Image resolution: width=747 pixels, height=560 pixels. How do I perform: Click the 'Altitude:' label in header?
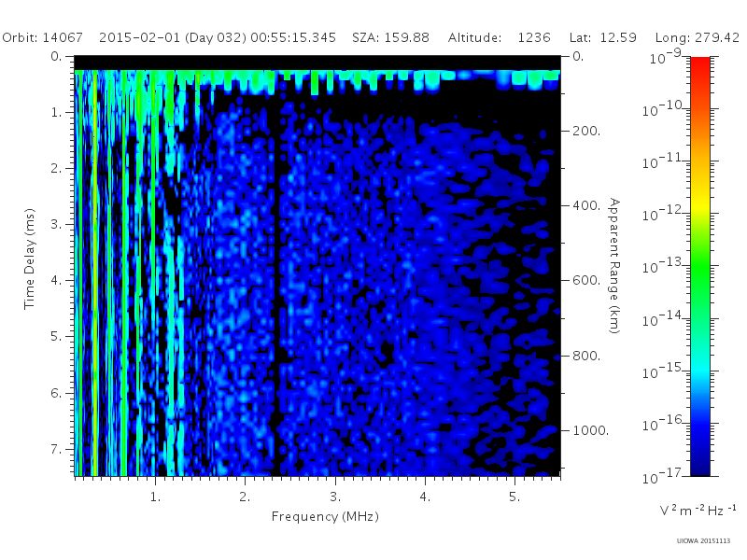coord(474,37)
